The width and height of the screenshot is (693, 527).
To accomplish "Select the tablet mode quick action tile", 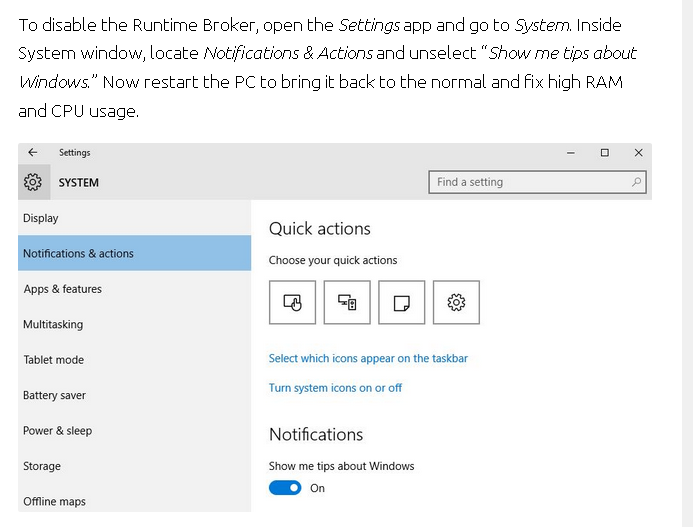I will 292,302.
